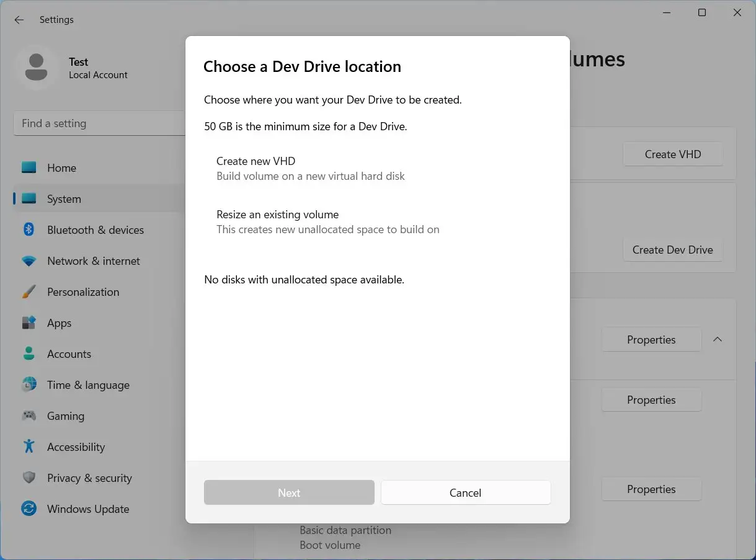The height and width of the screenshot is (560, 756).
Task: Click inside the Find a setting box
Action: (99, 123)
